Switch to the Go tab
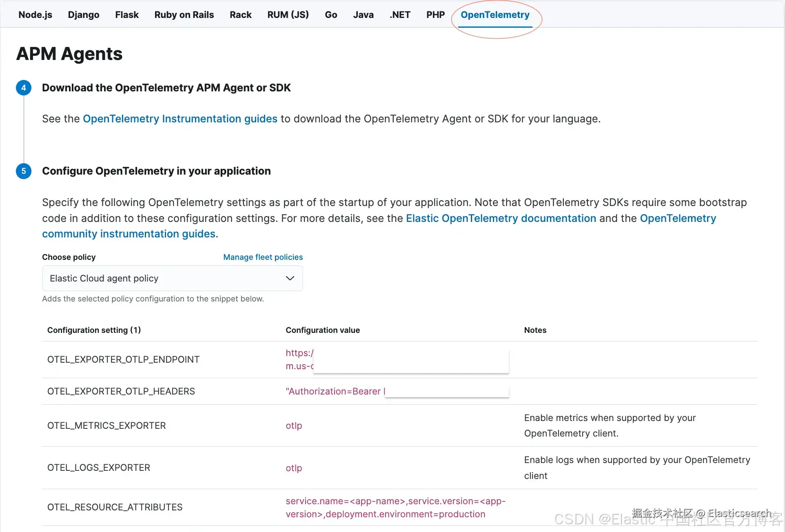Viewport: 785px width, 532px height. tap(330, 15)
